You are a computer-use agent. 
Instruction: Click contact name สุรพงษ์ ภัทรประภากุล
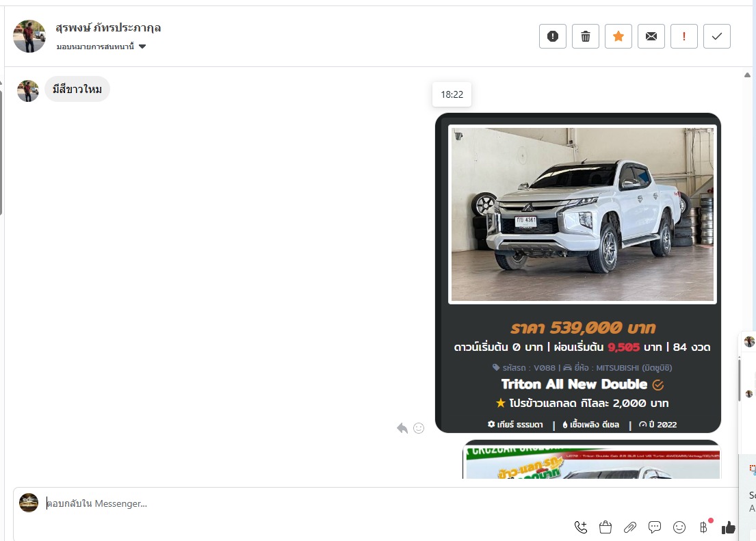pyautogui.click(x=108, y=28)
